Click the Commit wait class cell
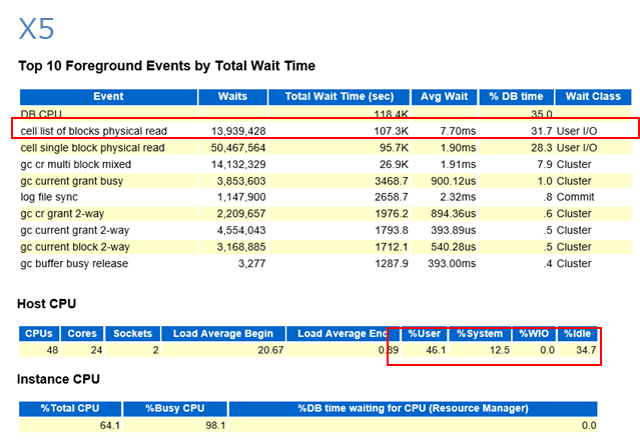Image resolution: width=640 pixels, height=441 pixels. point(576,199)
